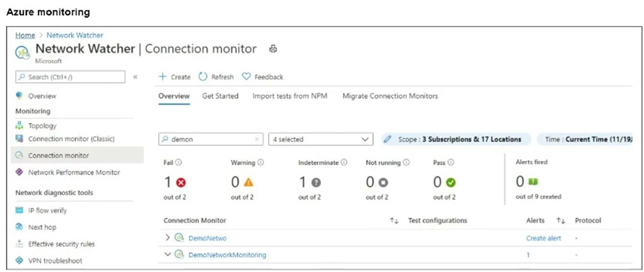Open the DemoNetwo link
This screenshot has height=272, width=644.
click(x=208, y=238)
